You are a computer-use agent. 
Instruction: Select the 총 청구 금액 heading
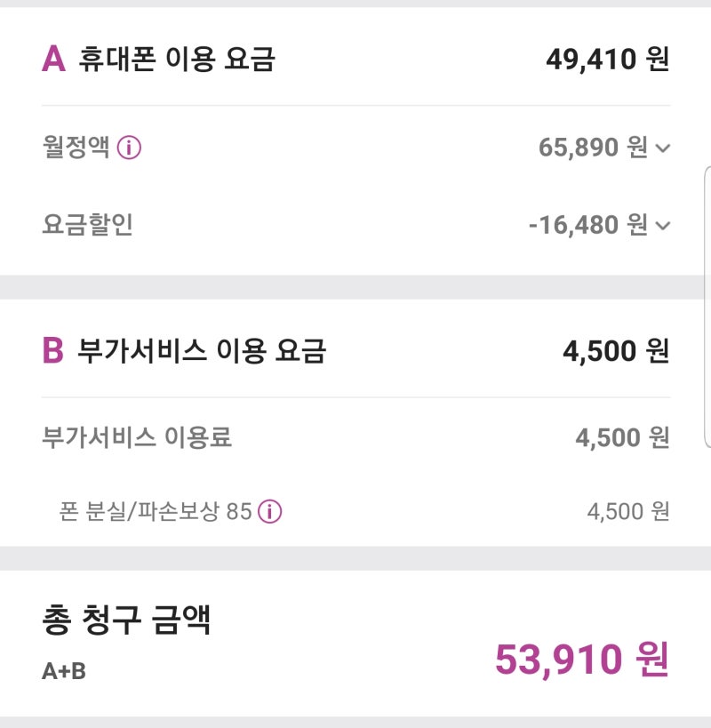point(126,620)
